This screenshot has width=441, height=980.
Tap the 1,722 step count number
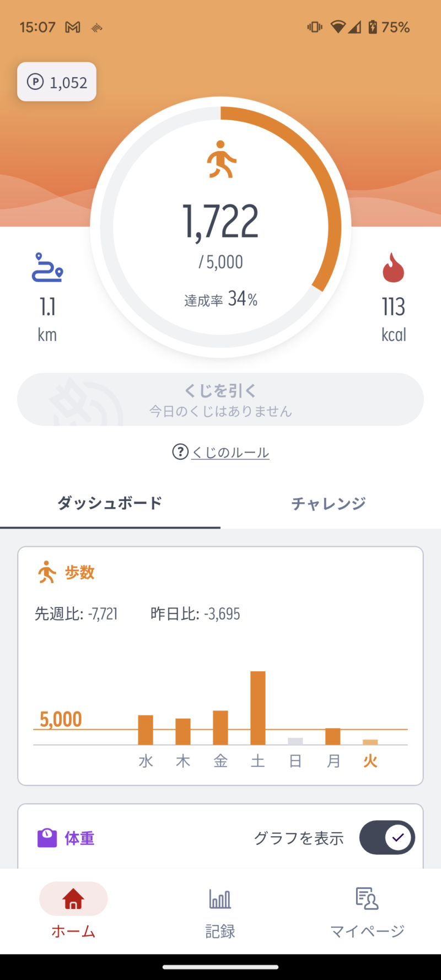coord(220,222)
